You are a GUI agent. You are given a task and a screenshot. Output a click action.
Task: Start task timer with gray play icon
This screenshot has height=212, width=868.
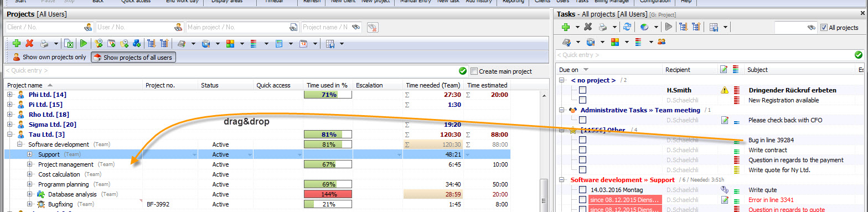tap(668, 27)
